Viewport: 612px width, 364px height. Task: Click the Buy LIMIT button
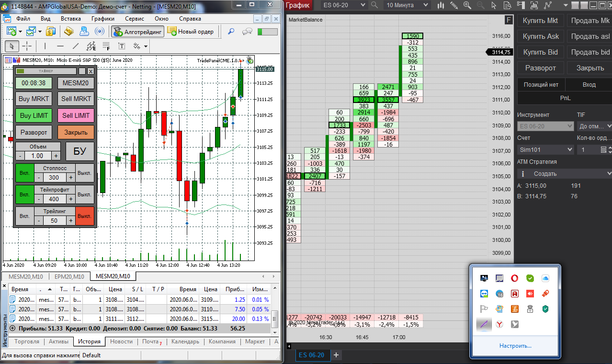[x=34, y=115]
